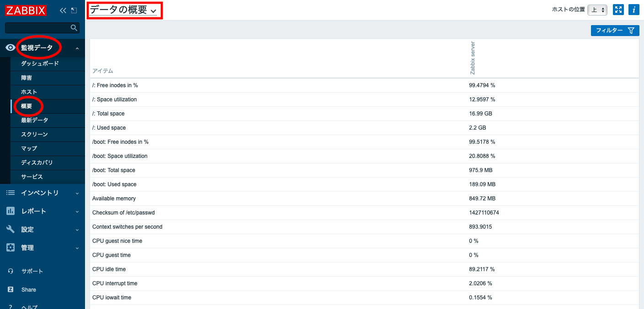
Task: Click the CPU iowait time item
Action: (x=112, y=298)
